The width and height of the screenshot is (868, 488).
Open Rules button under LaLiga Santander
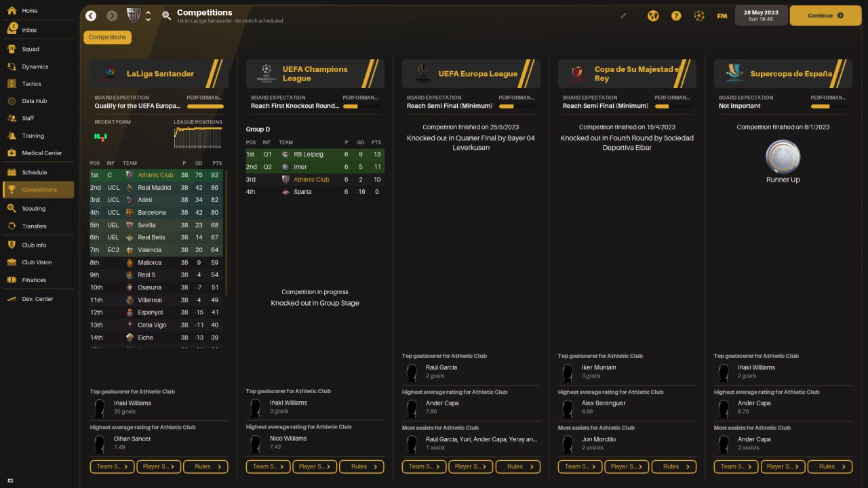pyautogui.click(x=205, y=466)
